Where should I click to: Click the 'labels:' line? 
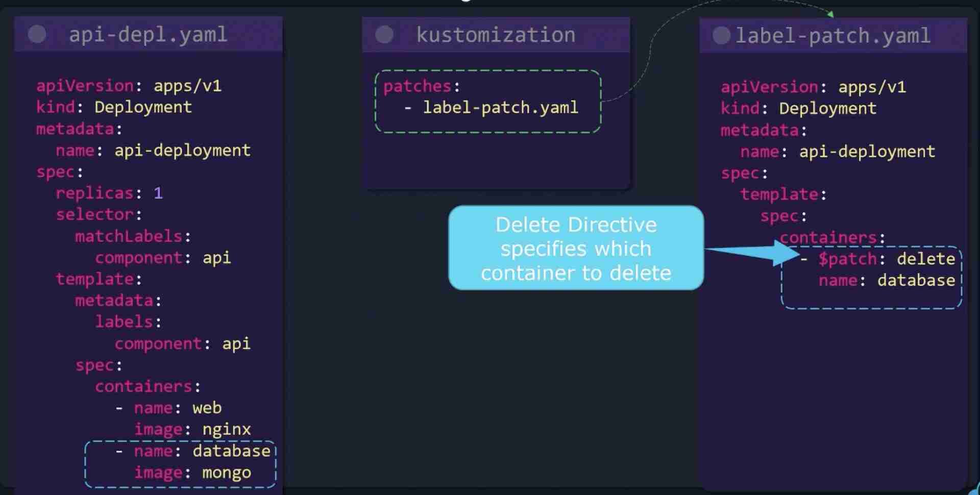pos(129,321)
